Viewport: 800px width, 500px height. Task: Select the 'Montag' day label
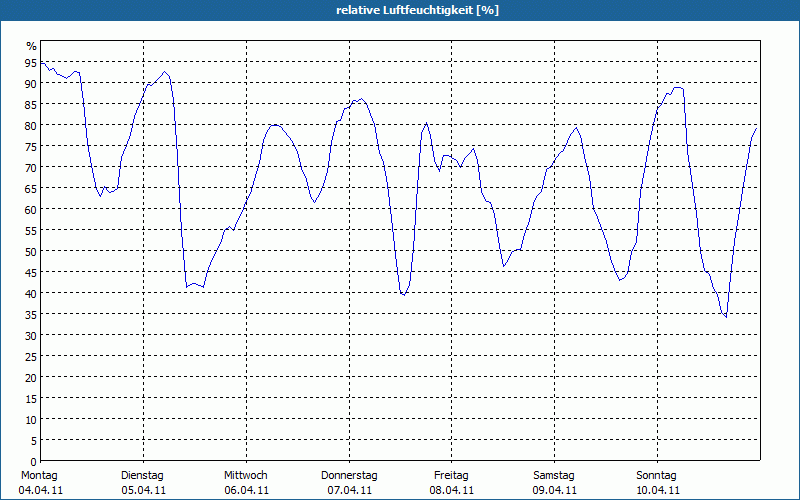39,475
